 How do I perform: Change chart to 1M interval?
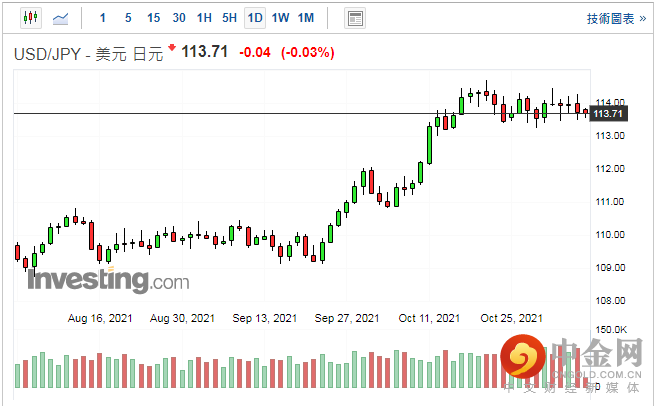(x=306, y=18)
